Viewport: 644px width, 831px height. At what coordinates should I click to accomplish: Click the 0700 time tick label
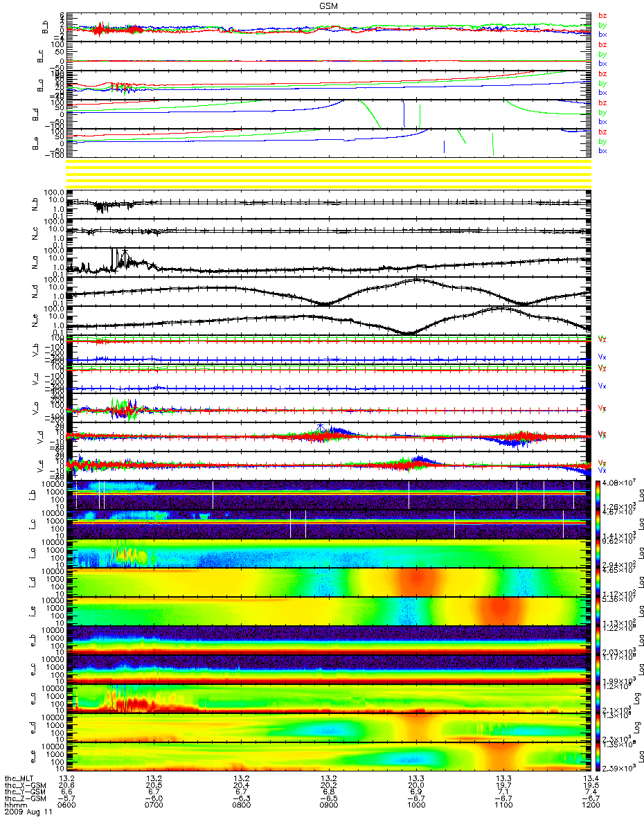(154, 805)
